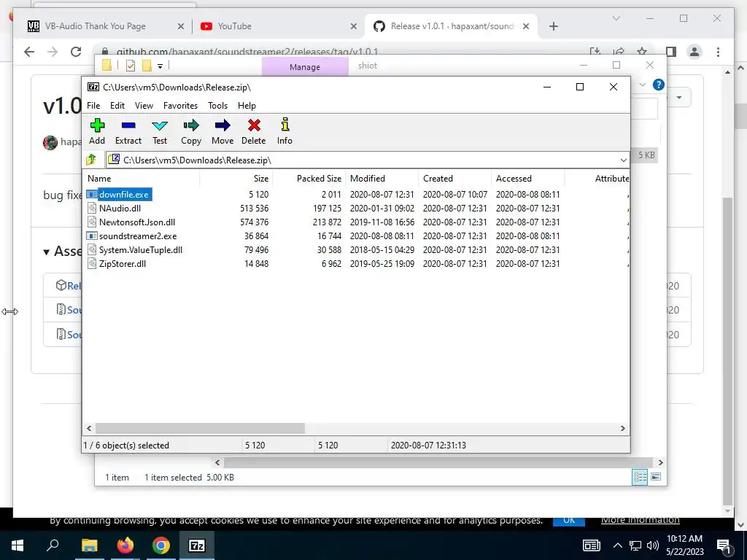Click NAudio.dll file icon
Image resolution: width=747 pixels, height=560 pixels.
92,208
